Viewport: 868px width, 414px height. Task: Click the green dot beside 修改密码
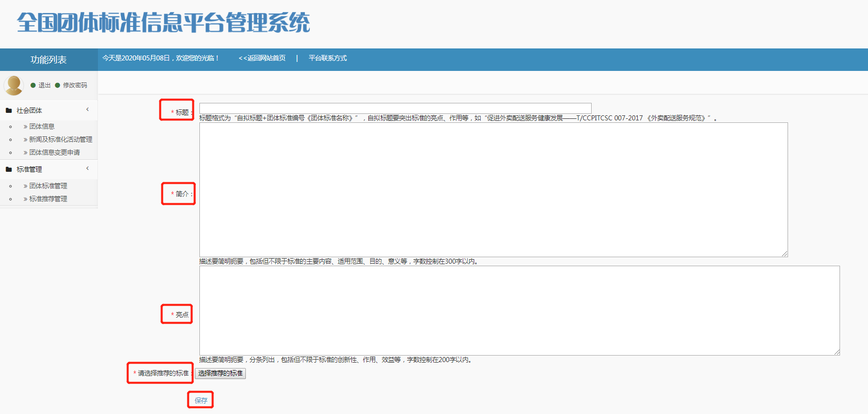point(57,85)
